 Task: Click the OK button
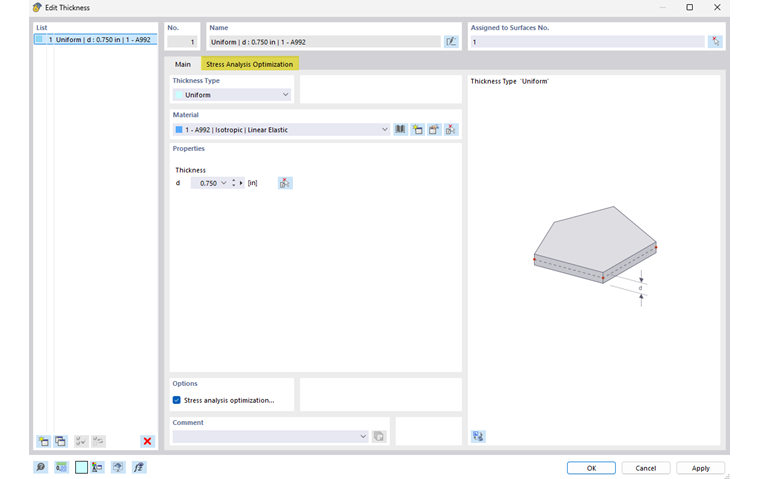click(591, 468)
